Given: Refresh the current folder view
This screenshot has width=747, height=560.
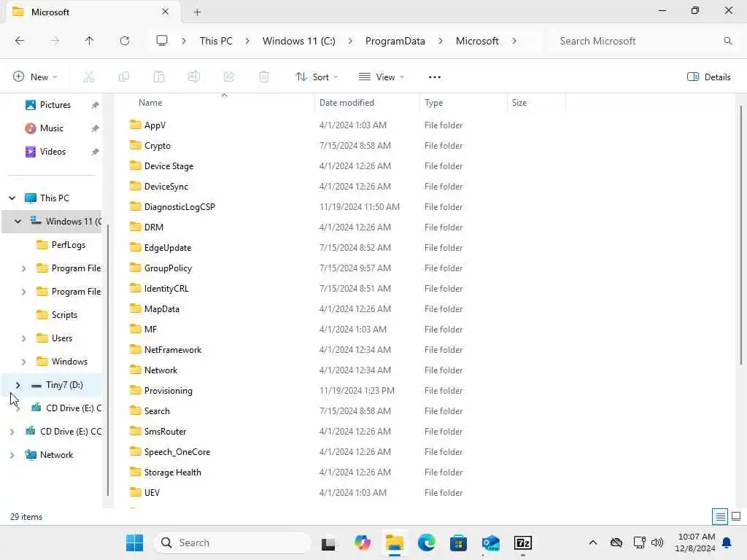Looking at the screenshot, I should pyautogui.click(x=125, y=41).
